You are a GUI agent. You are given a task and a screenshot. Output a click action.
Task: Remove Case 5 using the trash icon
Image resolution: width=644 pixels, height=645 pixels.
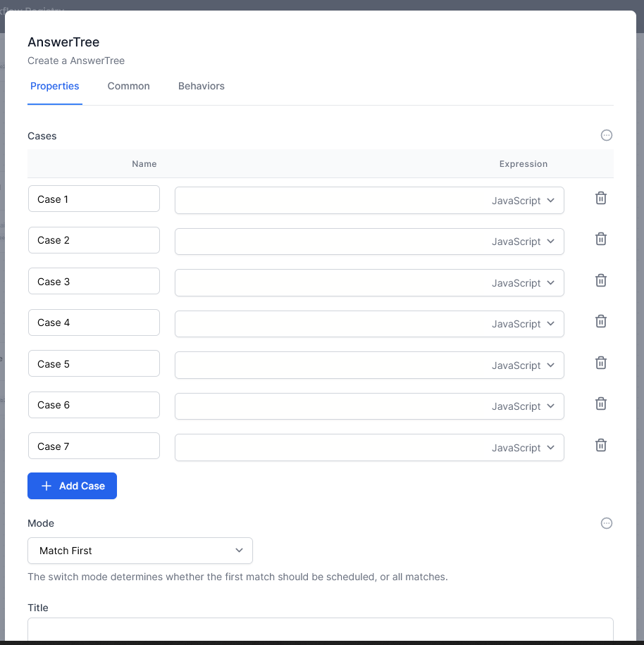click(600, 363)
